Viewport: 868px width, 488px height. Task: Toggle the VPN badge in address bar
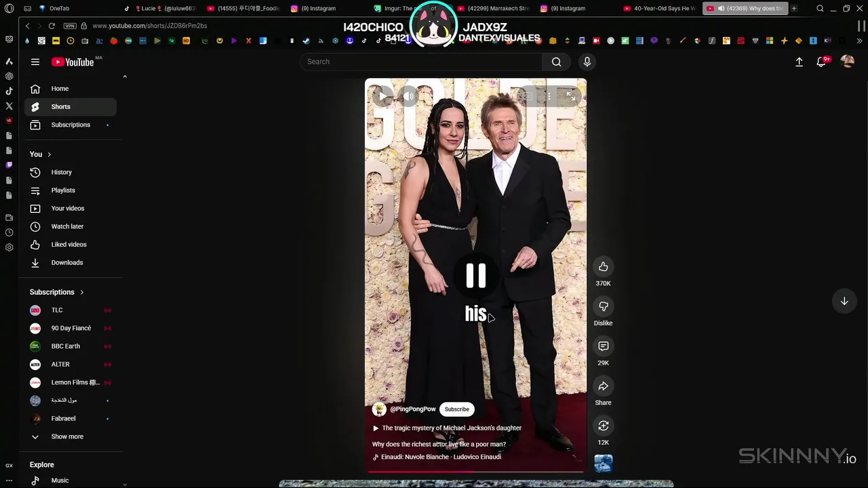70,26
